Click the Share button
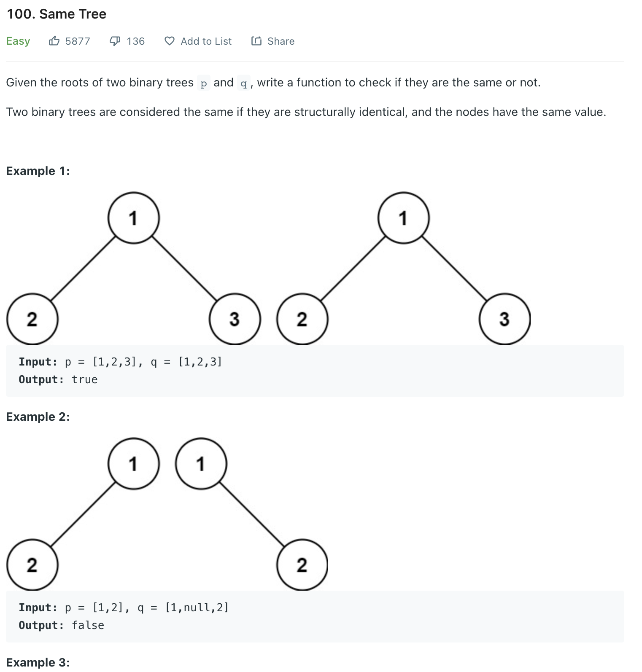This screenshot has width=642, height=672. pos(273,41)
